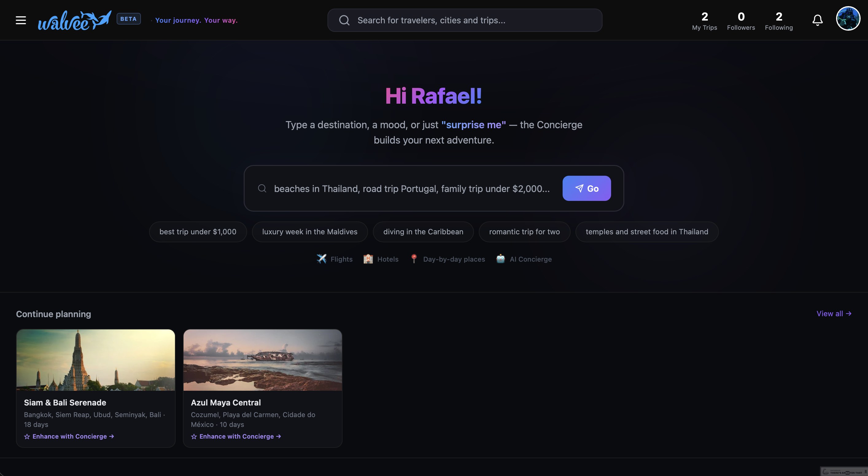The width and height of the screenshot is (868, 476).
Task: Click the AI Concierge robot icon
Action: click(500, 259)
